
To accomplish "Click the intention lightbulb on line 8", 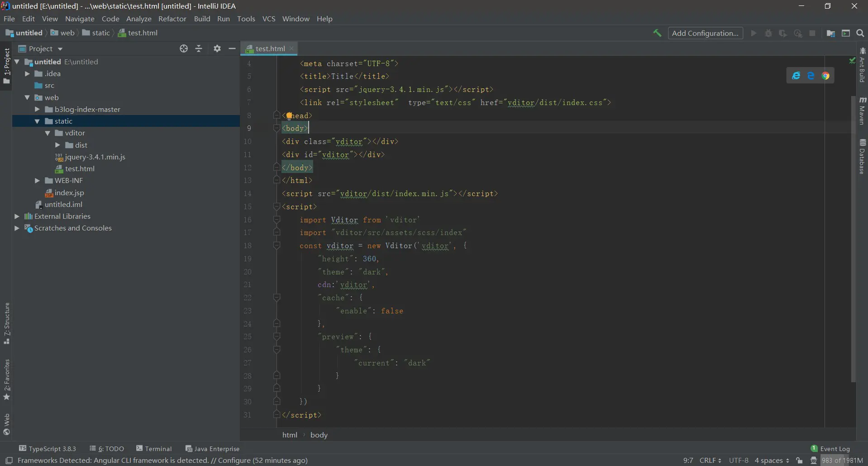I will [x=289, y=116].
